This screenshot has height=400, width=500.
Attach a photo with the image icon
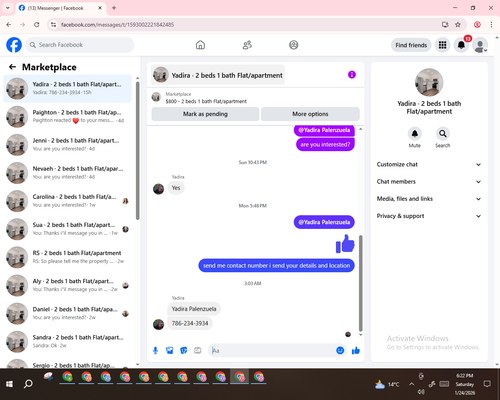170,350
